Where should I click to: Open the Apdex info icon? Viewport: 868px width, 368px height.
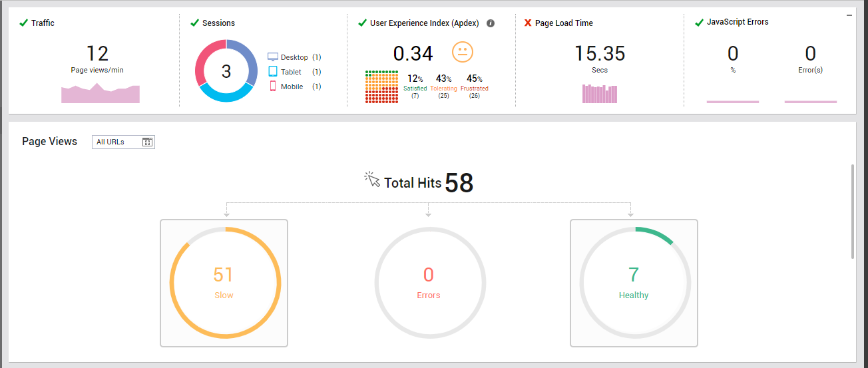[491, 23]
